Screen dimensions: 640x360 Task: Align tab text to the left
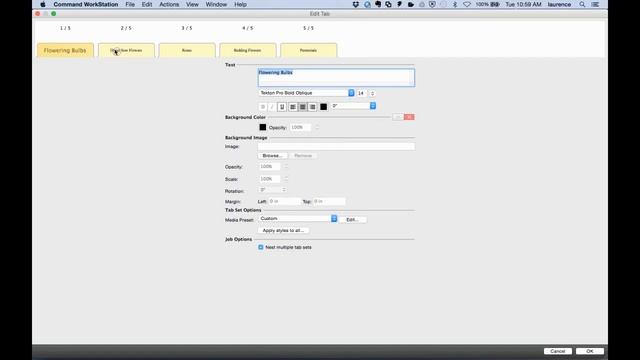coord(293,107)
